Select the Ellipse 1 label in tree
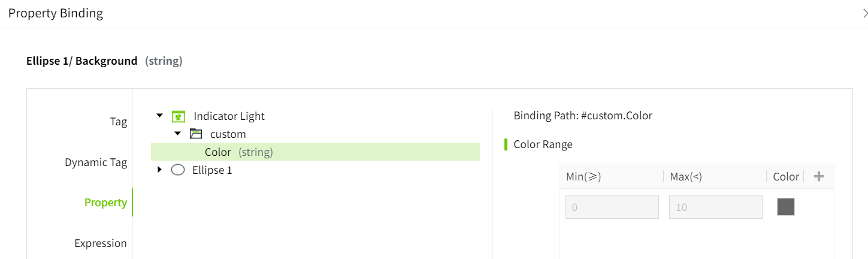Image resolution: width=868 pixels, height=259 pixels. coord(212,170)
